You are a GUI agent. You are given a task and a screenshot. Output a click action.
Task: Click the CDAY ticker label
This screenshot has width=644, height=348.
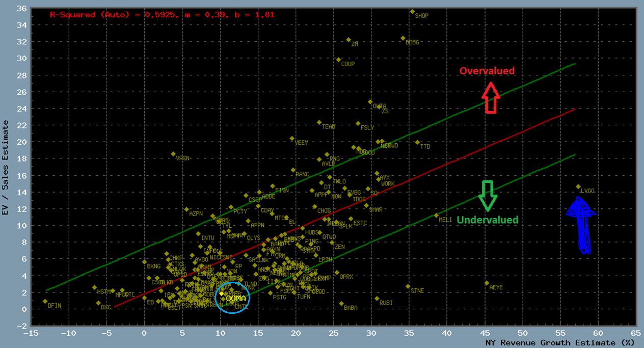[x=267, y=210]
